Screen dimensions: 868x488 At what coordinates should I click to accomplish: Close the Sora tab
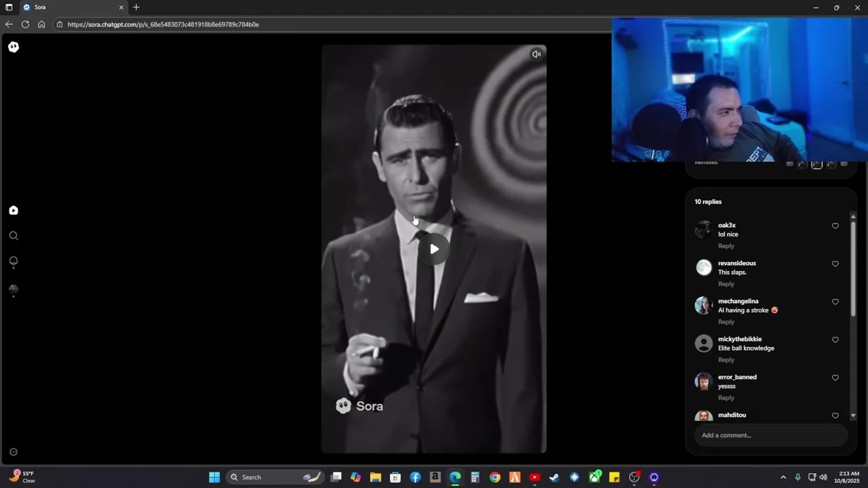(x=121, y=7)
